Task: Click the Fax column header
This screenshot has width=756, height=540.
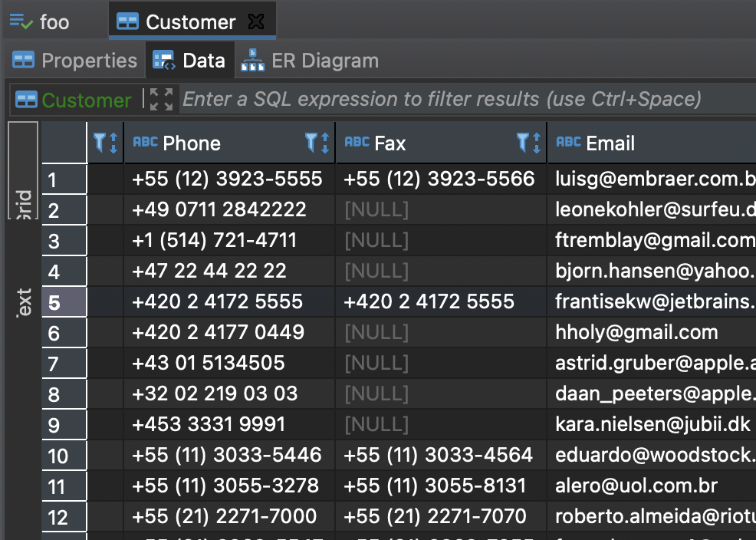Action: click(x=441, y=143)
